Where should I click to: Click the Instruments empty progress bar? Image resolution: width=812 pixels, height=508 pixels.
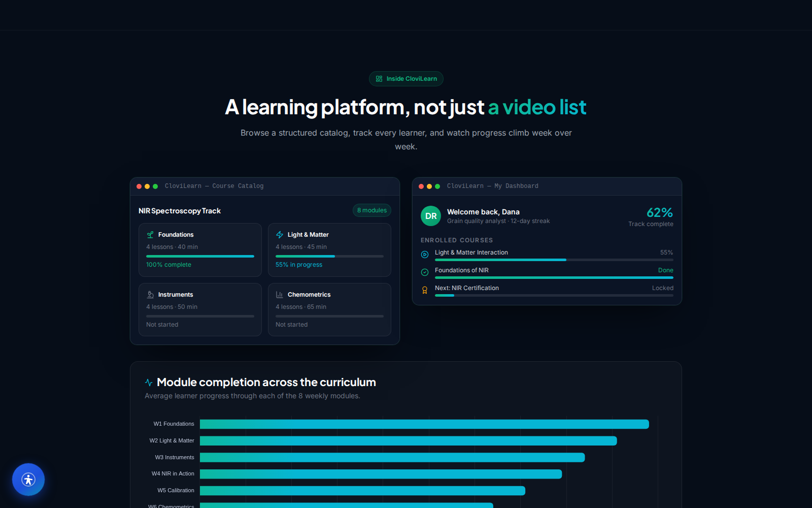coord(200,316)
